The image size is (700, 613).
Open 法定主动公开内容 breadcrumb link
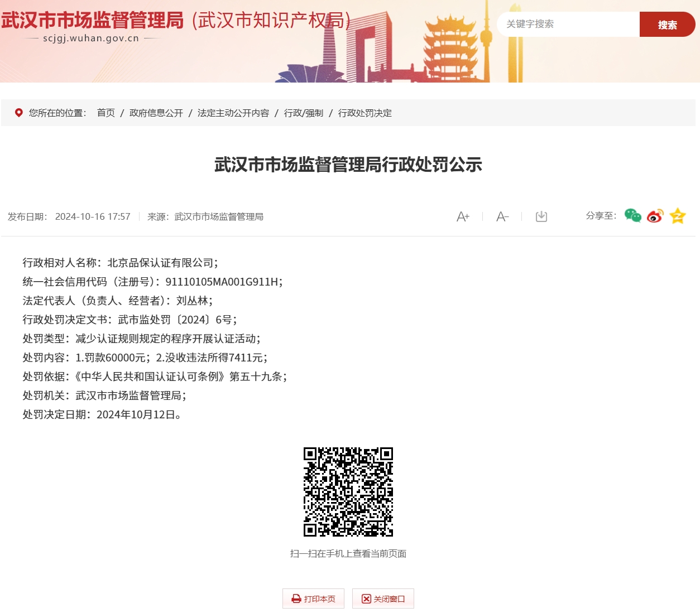[x=233, y=113]
